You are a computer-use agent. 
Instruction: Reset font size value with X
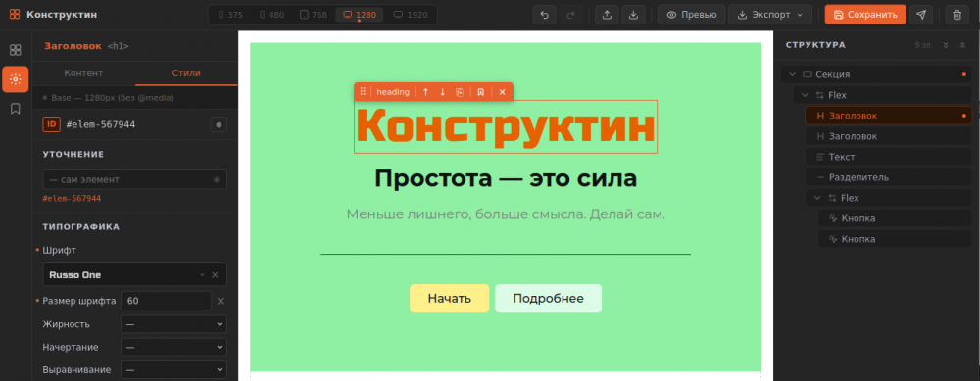220,301
